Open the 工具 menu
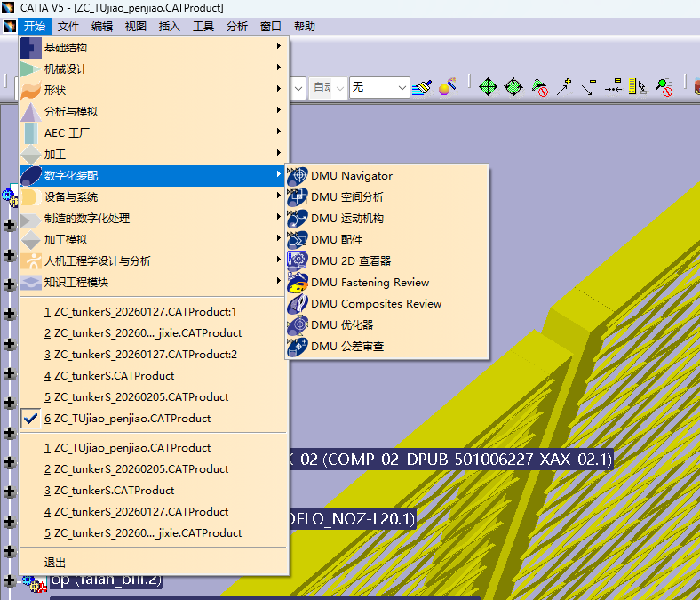700x600 pixels. 203,27
